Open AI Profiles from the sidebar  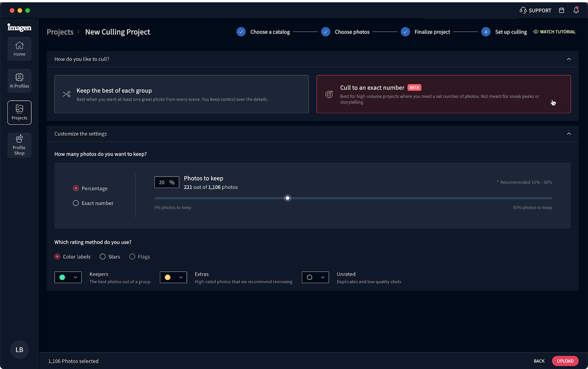(19, 80)
